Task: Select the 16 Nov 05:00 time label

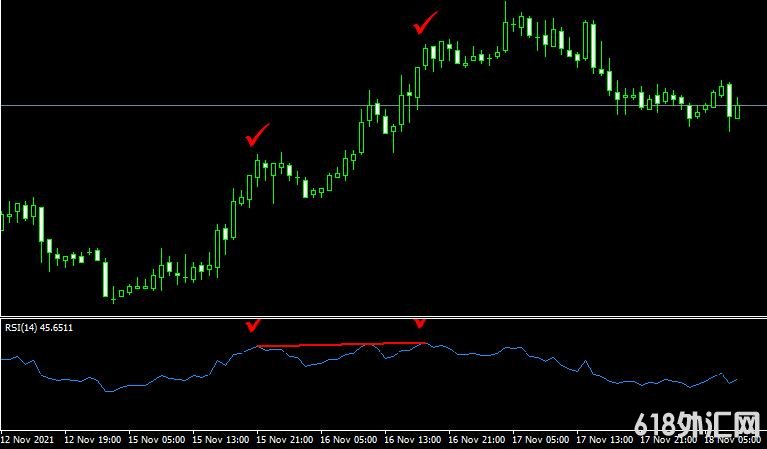Action: [349, 440]
